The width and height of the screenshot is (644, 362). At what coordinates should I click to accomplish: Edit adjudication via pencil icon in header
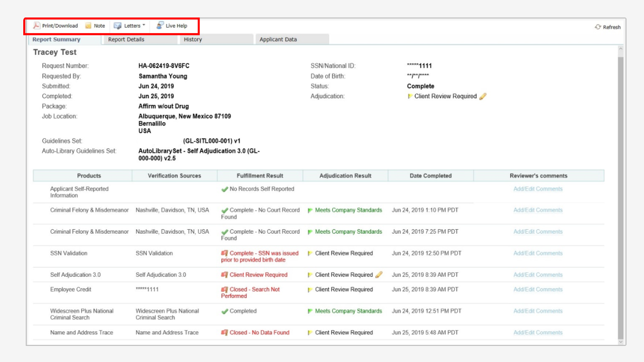tap(483, 97)
